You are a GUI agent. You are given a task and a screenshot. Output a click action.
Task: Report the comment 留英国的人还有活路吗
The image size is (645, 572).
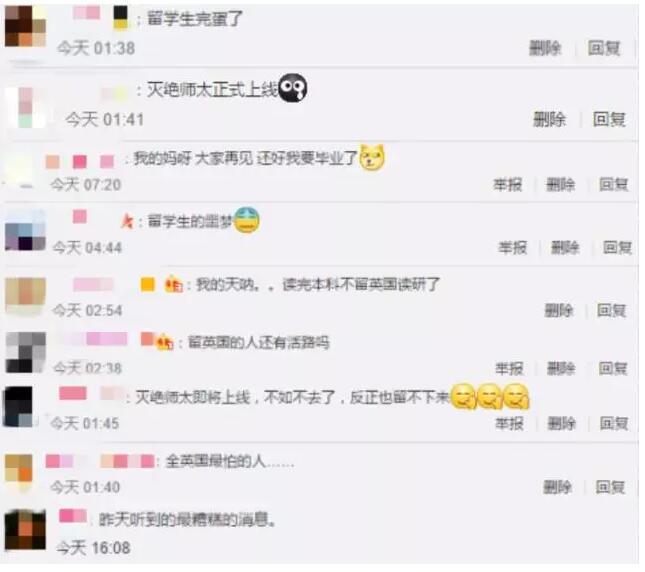509,368
